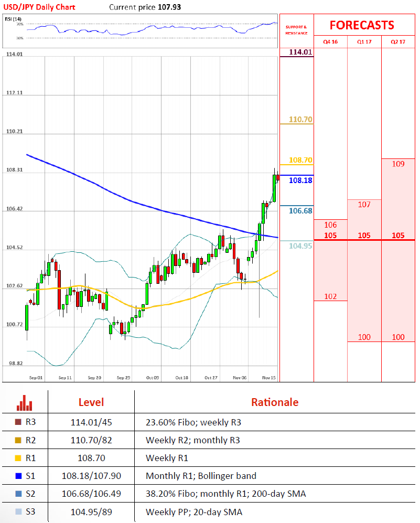Click rationale '38.20% Fibo; monthly R1; 200-day SMA'
Image resolution: width=420 pixels, height=523 pixels.
click(x=225, y=494)
